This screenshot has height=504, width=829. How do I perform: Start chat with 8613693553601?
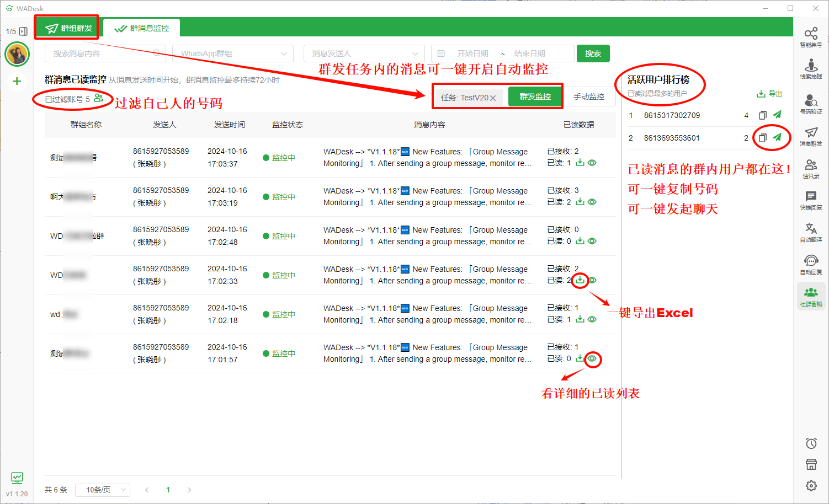point(777,137)
